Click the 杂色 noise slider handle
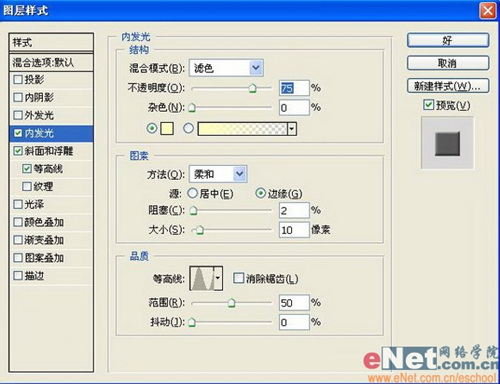This screenshot has width=500, height=384. (192, 107)
